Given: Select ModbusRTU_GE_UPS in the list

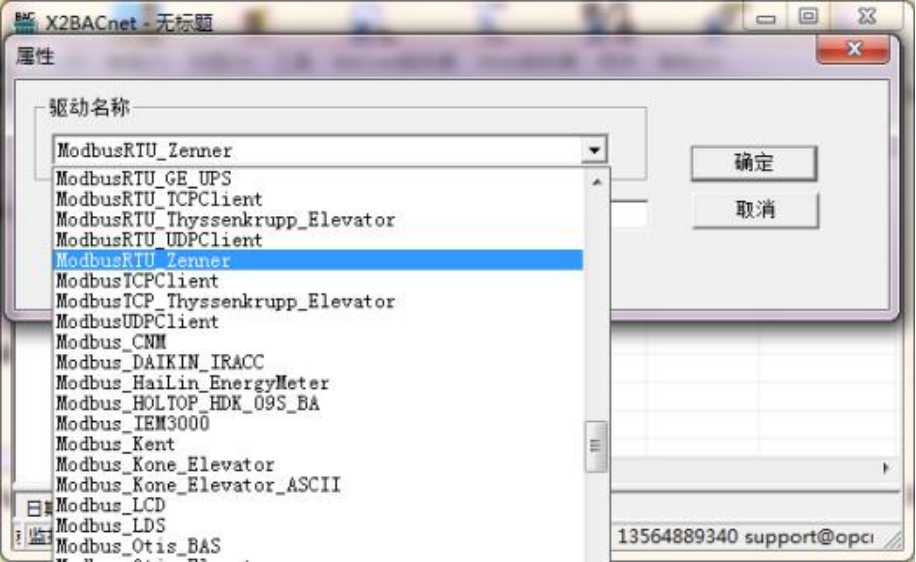Looking at the screenshot, I should [318, 179].
